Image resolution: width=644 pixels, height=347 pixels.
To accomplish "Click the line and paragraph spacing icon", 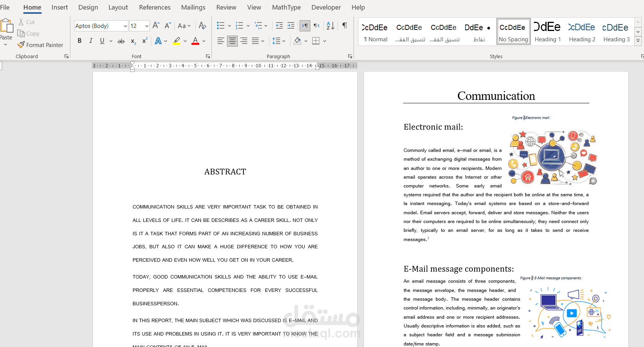I will tap(276, 41).
